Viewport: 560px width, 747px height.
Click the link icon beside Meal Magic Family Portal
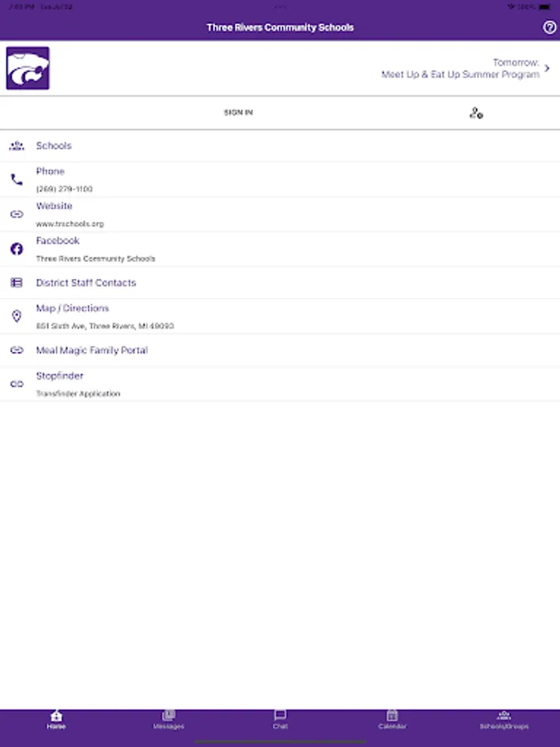(x=17, y=350)
